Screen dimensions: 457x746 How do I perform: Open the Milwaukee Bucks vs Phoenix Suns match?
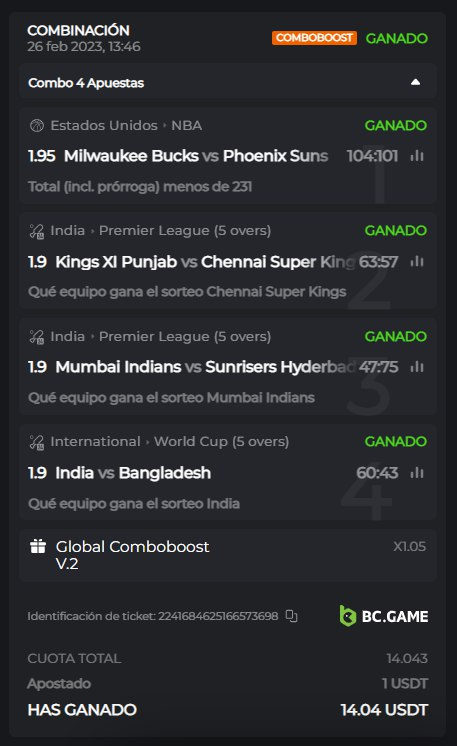click(196, 156)
